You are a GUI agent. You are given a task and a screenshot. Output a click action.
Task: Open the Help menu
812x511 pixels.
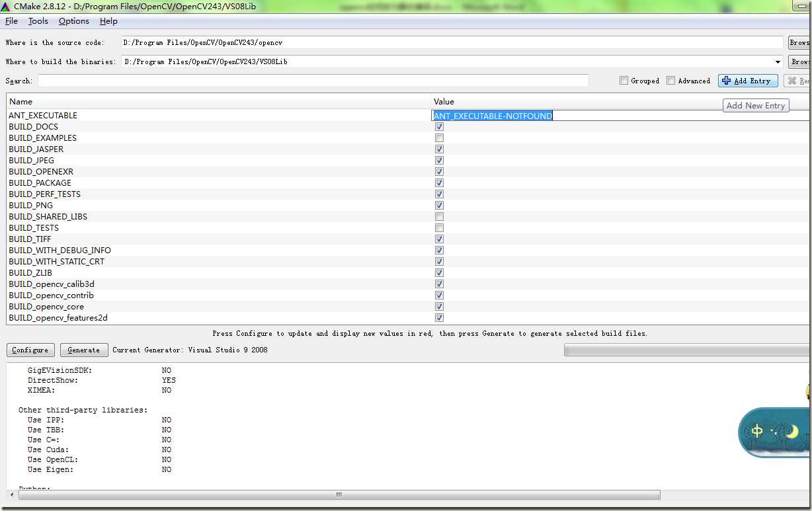pos(108,21)
